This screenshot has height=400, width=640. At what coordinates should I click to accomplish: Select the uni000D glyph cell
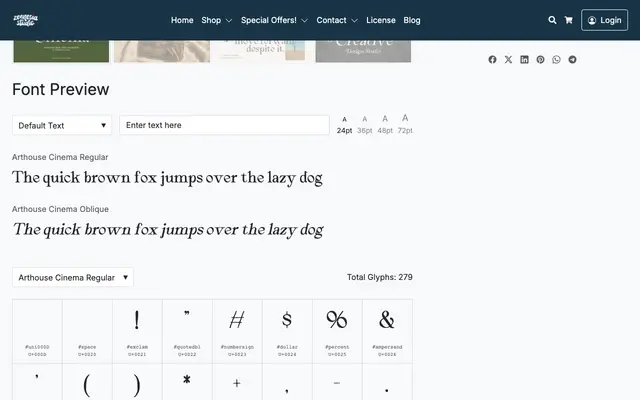click(37, 331)
